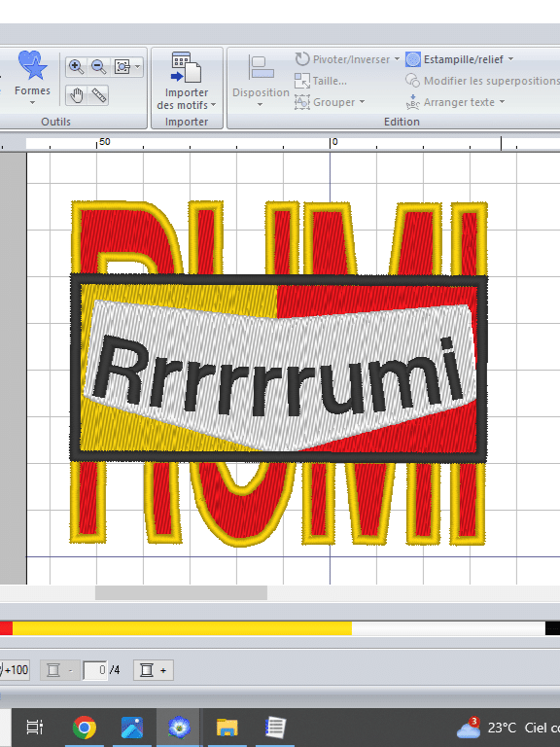The height and width of the screenshot is (747, 560).
Task: Click the Arranger texte icon
Action: 413,102
